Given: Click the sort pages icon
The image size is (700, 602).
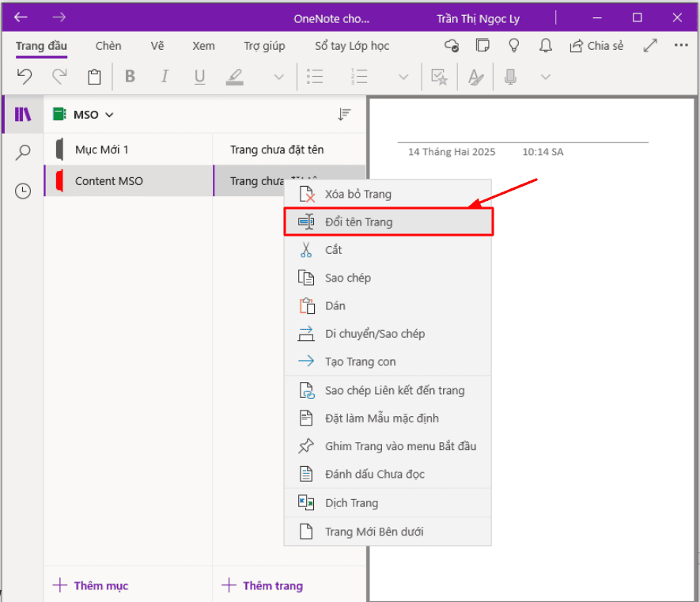Looking at the screenshot, I should [344, 115].
